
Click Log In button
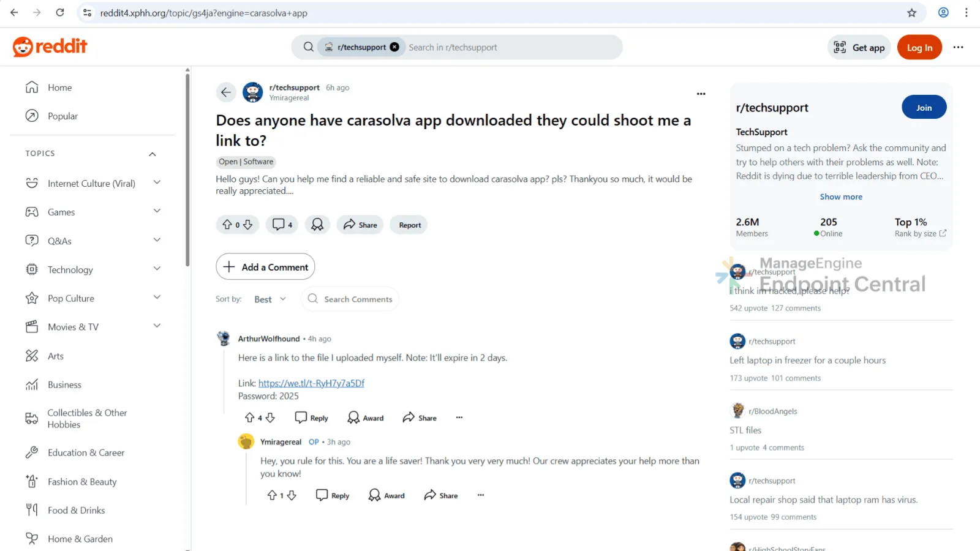click(x=919, y=47)
